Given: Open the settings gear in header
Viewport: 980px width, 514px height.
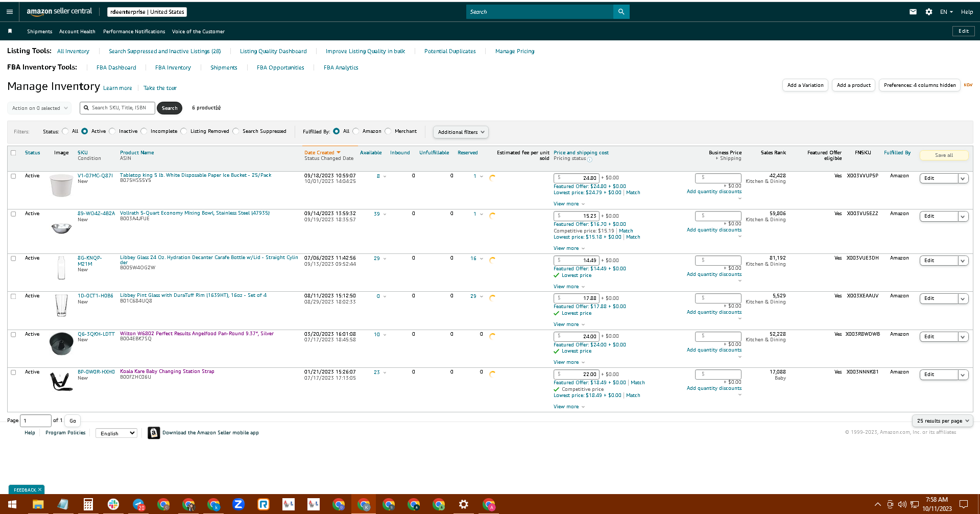Looking at the screenshot, I should tap(929, 12).
